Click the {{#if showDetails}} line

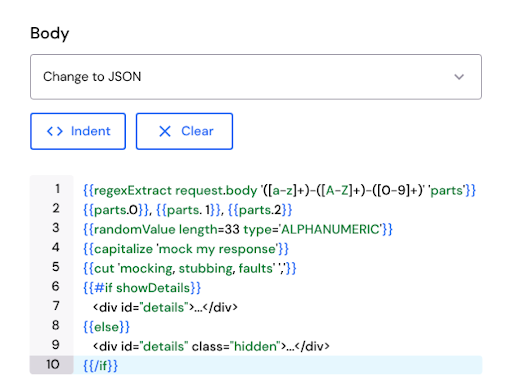pos(142,288)
